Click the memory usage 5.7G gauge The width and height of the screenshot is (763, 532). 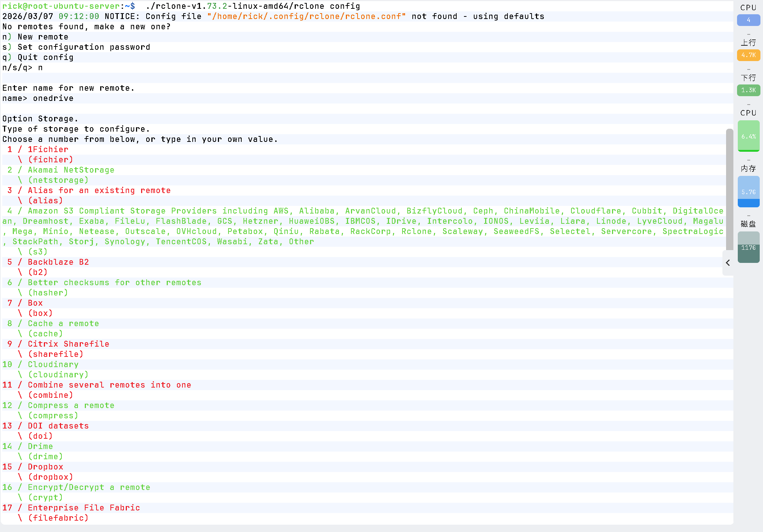748,192
